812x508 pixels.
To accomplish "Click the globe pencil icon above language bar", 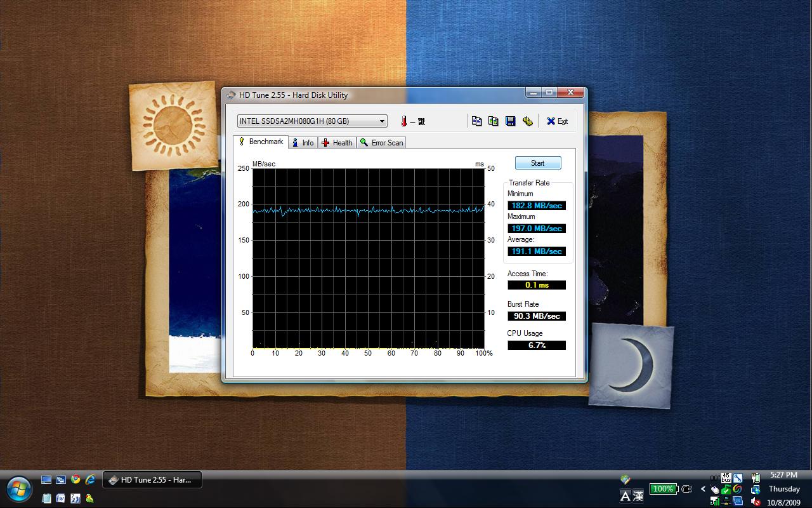I will tap(625, 479).
